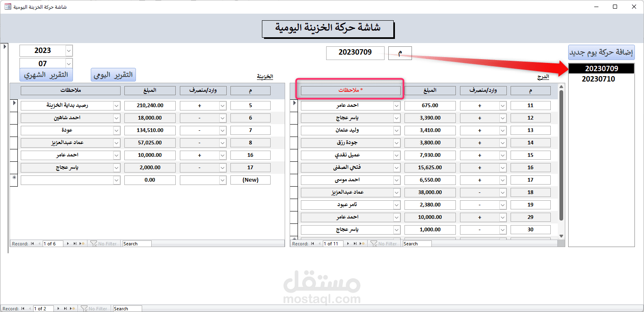Click the last record icon in bottom form navigator

point(65,308)
